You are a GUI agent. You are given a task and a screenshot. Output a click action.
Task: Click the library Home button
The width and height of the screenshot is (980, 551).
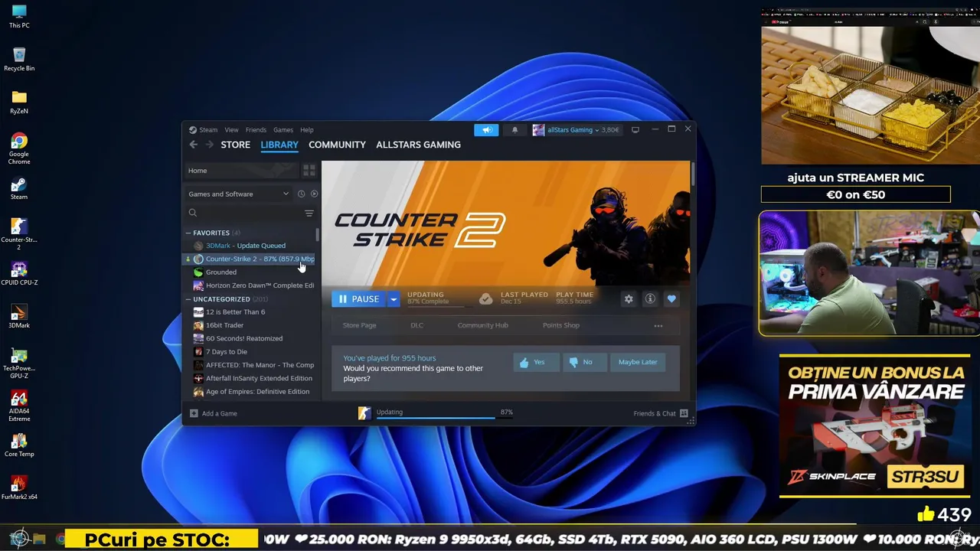(242, 171)
